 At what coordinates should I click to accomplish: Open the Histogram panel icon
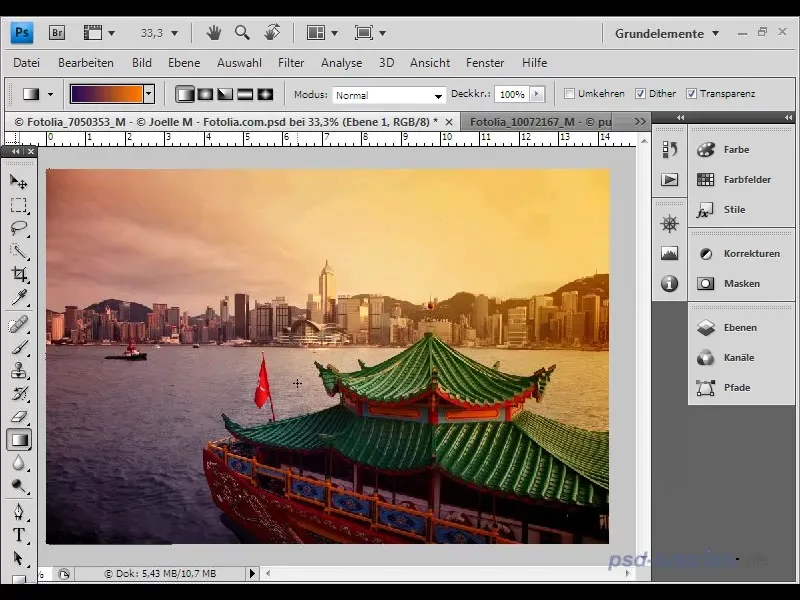click(x=669, y=253)
